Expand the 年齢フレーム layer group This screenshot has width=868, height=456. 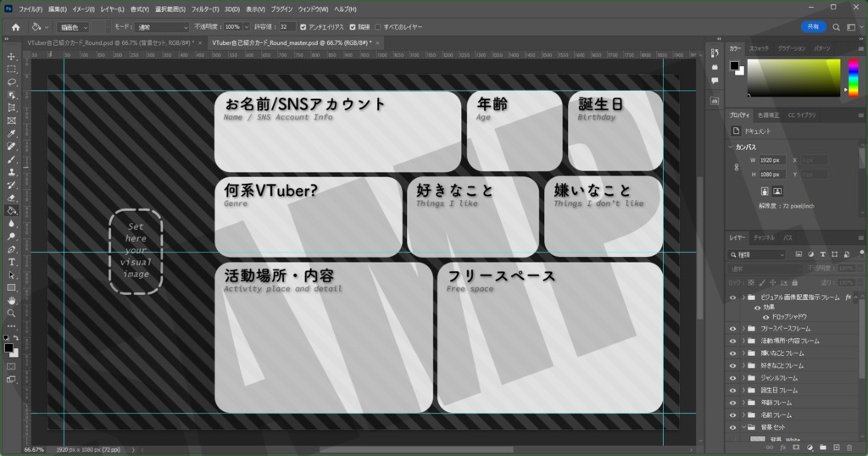[743, 403]
